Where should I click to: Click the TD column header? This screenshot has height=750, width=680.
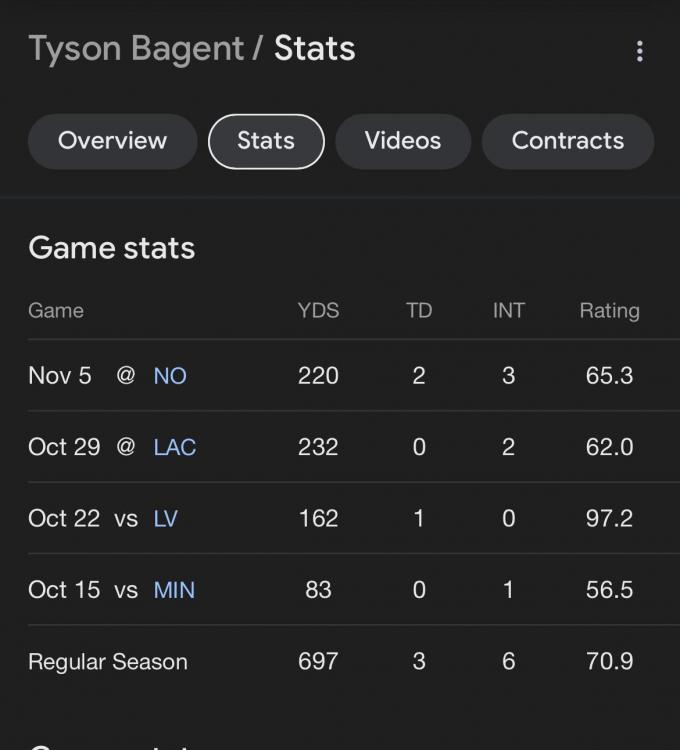(x=419, y=311)
